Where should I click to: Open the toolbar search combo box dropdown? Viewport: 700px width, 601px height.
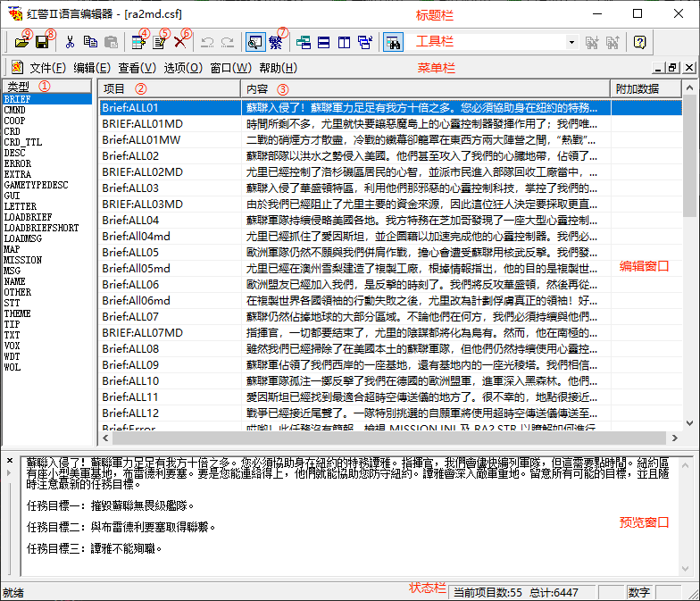point(571,43)
